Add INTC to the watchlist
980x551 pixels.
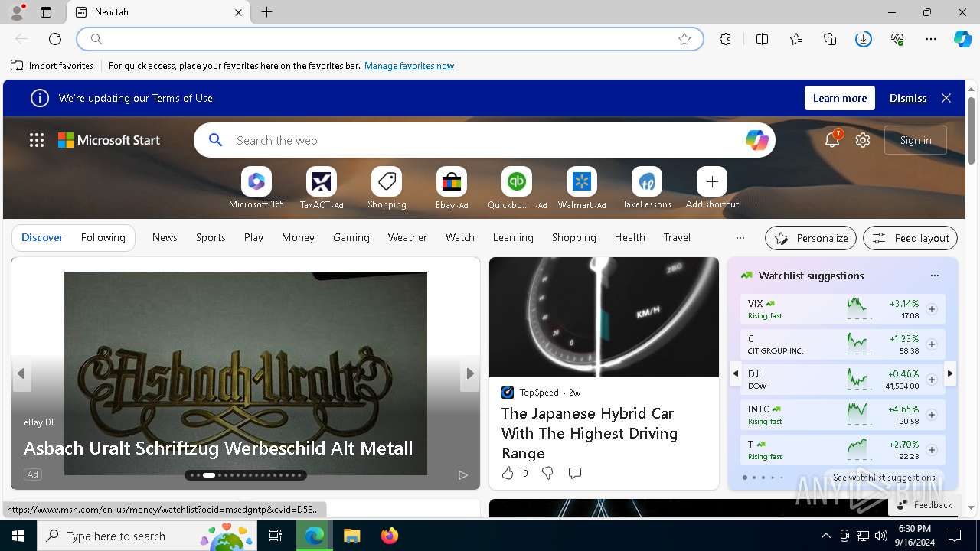coord(932,415)
